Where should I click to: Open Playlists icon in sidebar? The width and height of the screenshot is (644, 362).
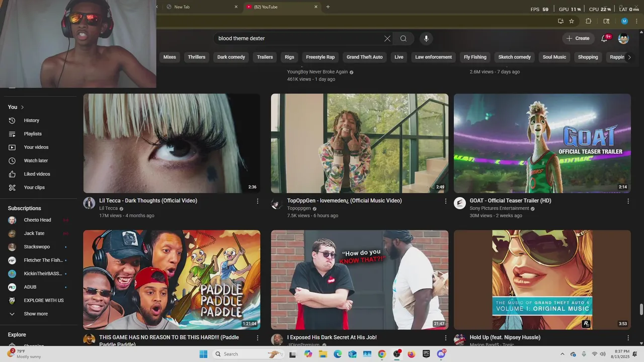pos(12,134)
